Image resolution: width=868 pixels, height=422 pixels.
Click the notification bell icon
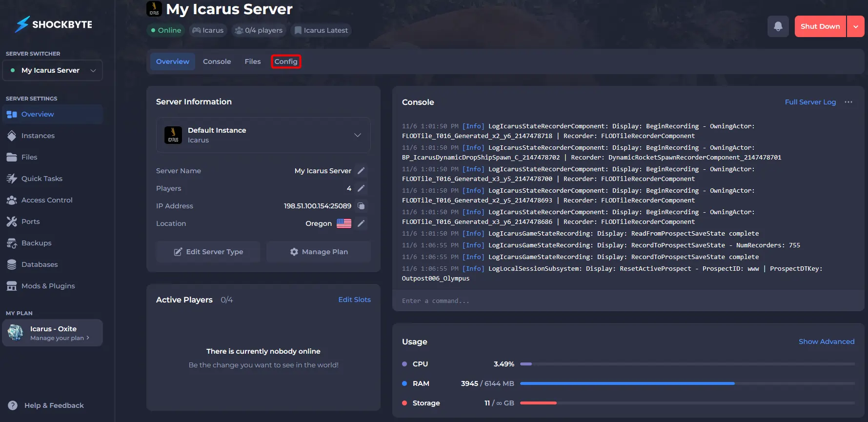coord(778,26)
